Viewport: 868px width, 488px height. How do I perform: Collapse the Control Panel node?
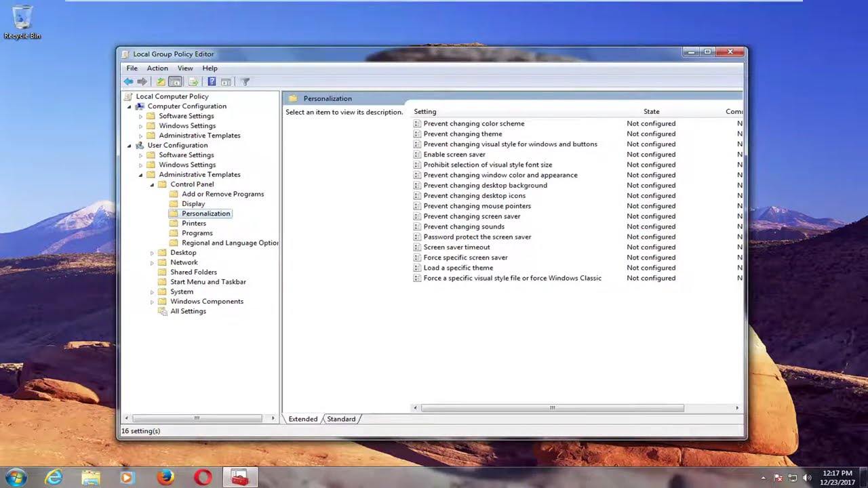tap(152, 184)
